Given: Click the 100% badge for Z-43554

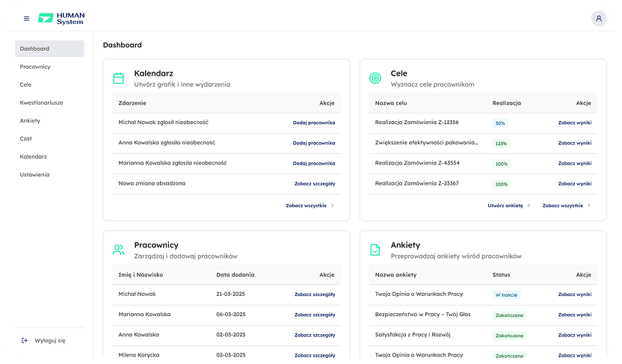Looking at the screenshot, I should pyautogui.click(x=502, y=164).
